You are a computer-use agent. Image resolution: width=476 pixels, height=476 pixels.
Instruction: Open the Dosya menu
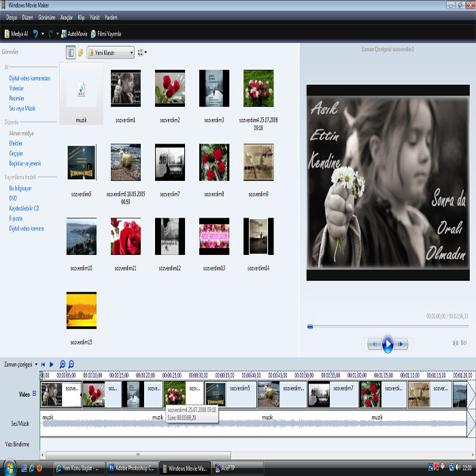tap(12, 17)
